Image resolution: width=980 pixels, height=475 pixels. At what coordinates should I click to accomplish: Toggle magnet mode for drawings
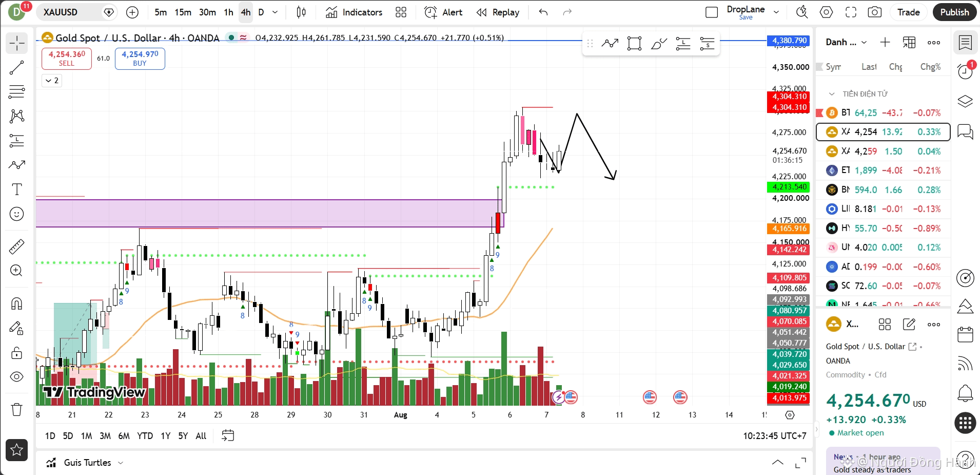click(x=17, y=303)
